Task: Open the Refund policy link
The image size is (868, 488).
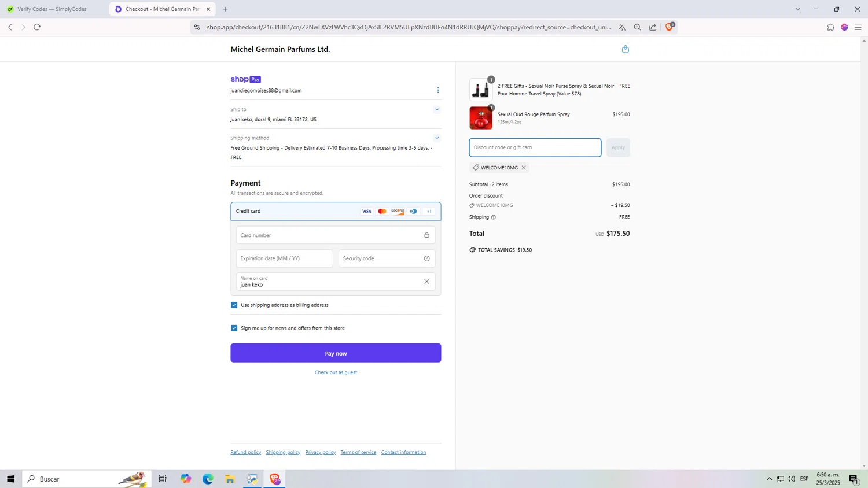Action: tap(245, 453)
